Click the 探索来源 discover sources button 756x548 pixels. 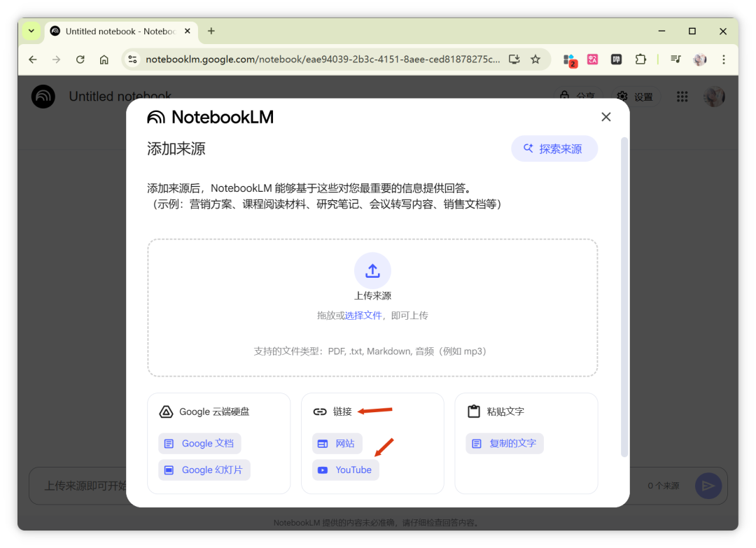click(554, 148)
